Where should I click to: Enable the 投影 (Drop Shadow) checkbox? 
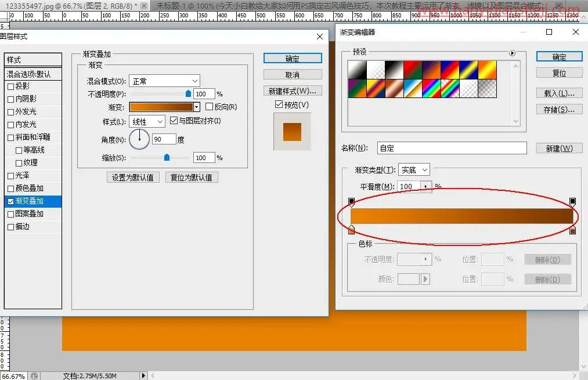click(11, 86)
